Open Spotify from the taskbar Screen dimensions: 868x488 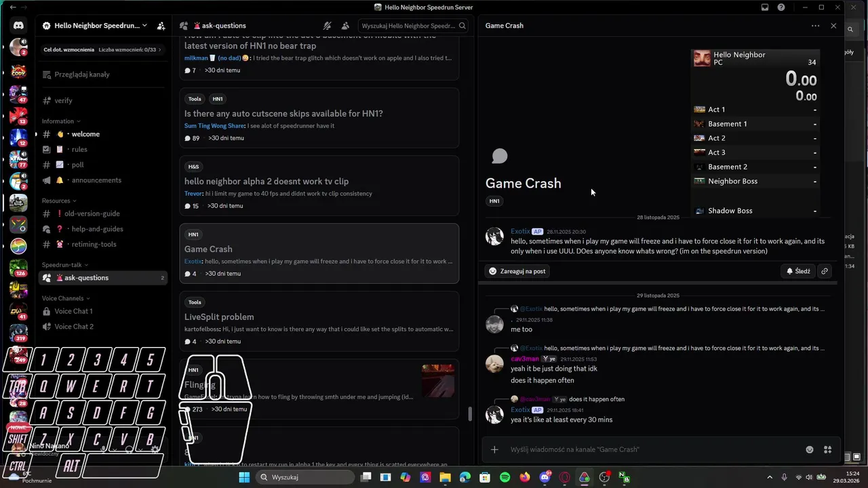[505, 477]
